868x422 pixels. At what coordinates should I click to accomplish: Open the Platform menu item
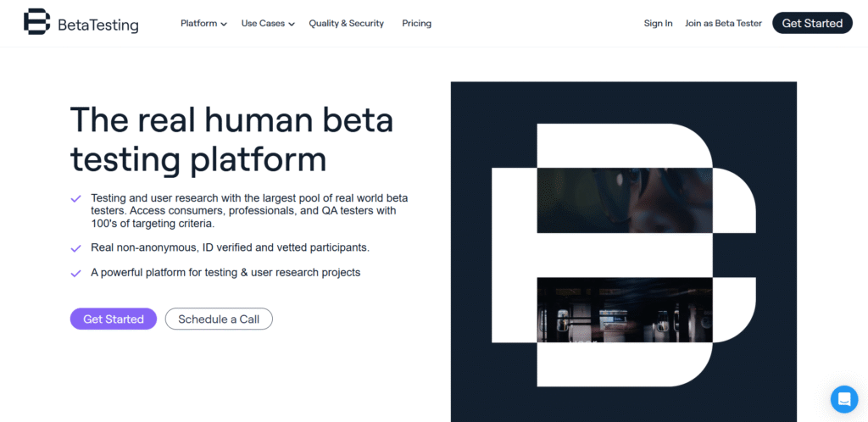(198, 24)
